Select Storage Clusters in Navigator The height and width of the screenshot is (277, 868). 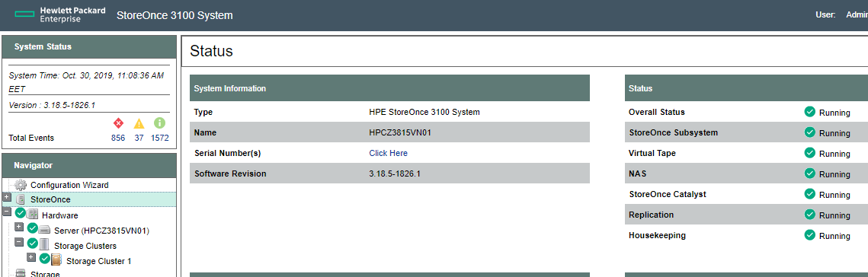tap(85, 246)
